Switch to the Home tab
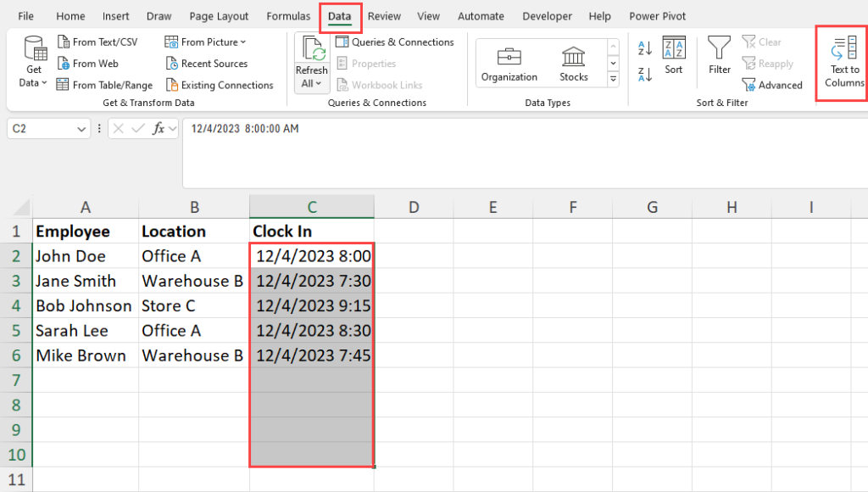The width and height of the screenshot is (868, 492). coord(70,16)
